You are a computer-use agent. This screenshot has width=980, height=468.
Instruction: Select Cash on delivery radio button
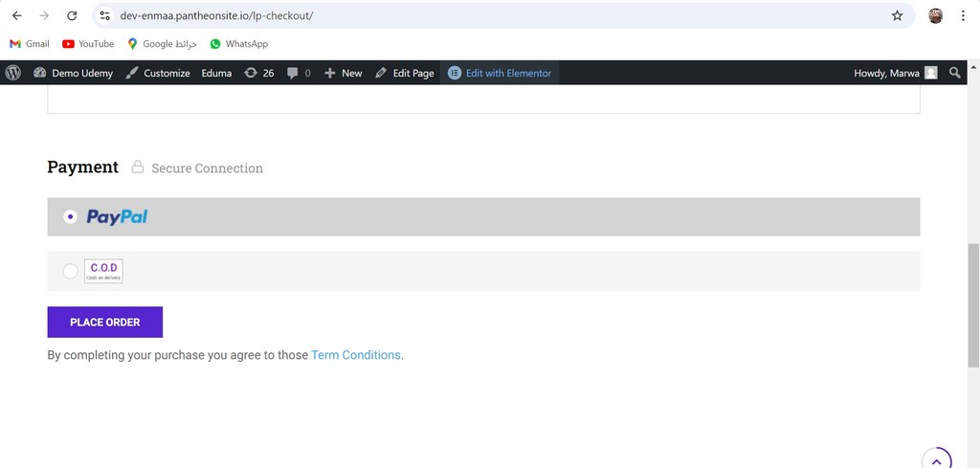[x=70, y=271]
